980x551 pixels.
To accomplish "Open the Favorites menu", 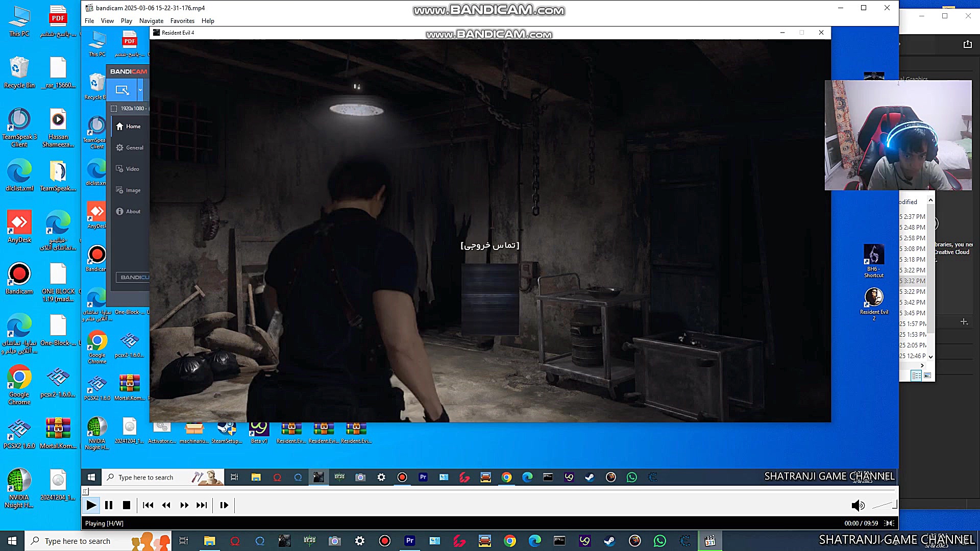I will [182, 21].
